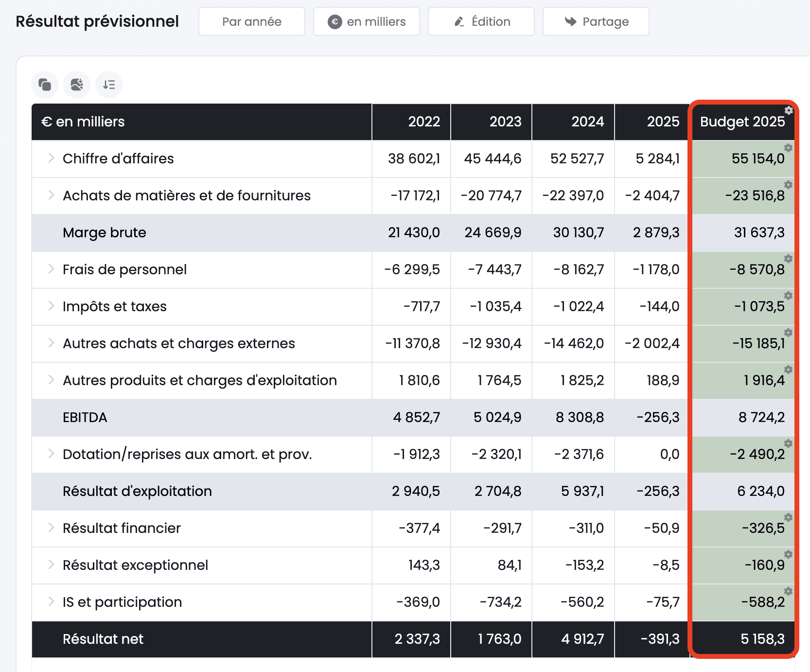Expand Achats de matières et de fournitures
Viewport: 810px width, 672px height.
tap(51, 195)
